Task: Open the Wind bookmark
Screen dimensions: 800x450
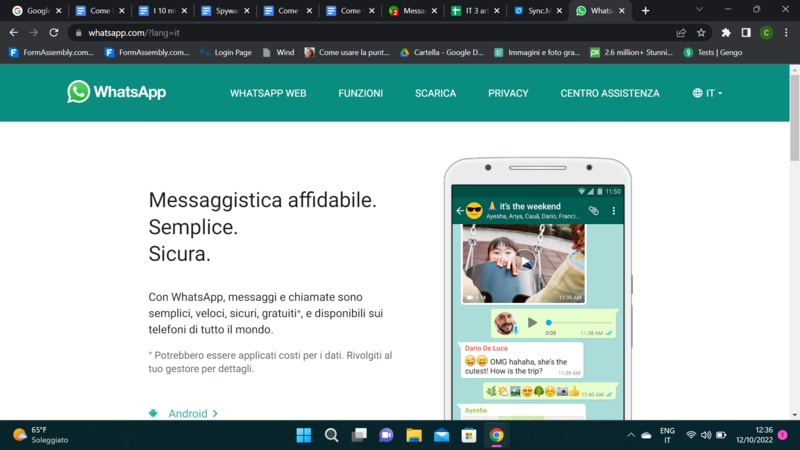Action: 279,53
